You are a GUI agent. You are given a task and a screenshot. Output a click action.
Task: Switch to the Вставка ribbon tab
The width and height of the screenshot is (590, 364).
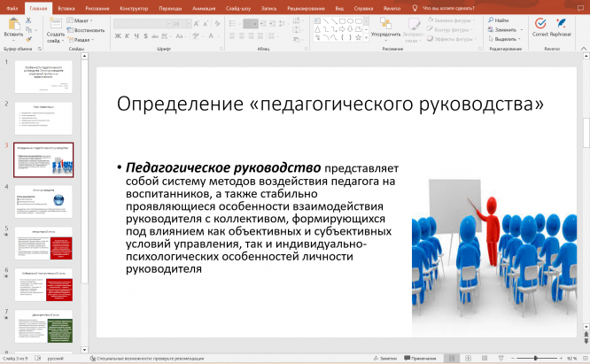coord(66,7)
